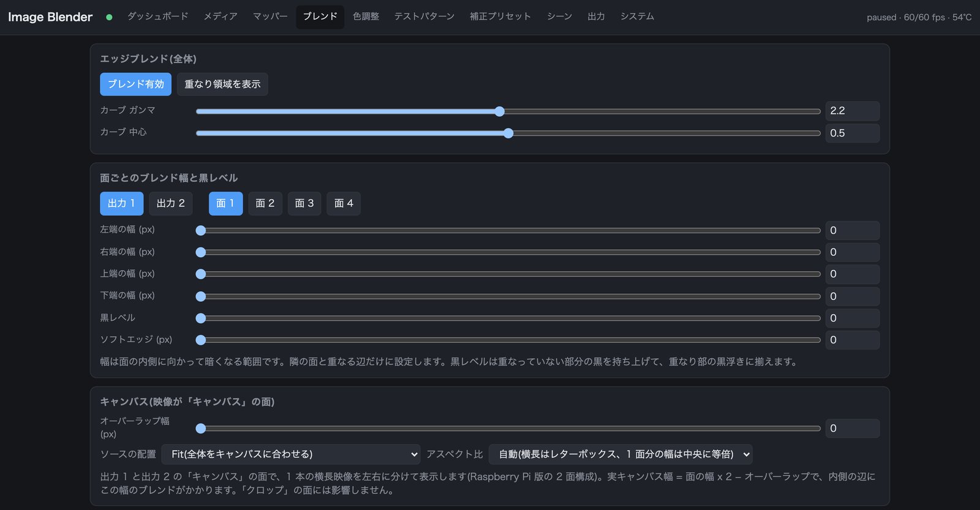This screenshot has width=980, height=510.
Task: Open the ダッシュボード tab
Action: [x=157, y=17]
